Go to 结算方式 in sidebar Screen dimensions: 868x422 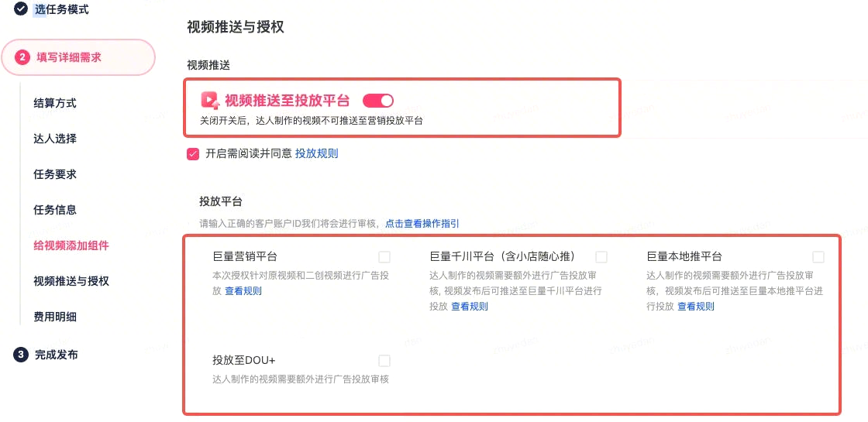(55, 103)
